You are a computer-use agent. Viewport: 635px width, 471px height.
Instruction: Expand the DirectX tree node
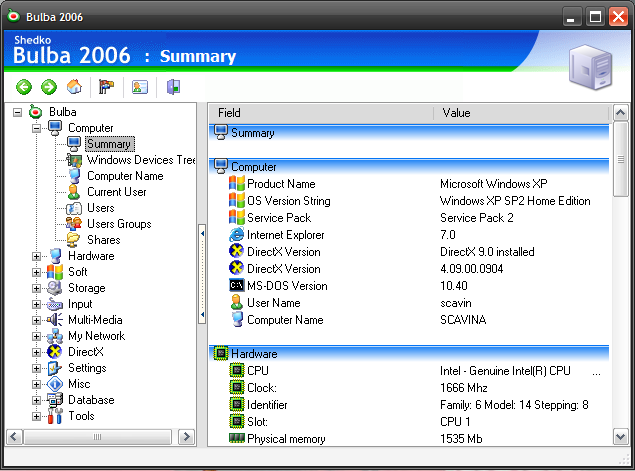click(36, 352)
